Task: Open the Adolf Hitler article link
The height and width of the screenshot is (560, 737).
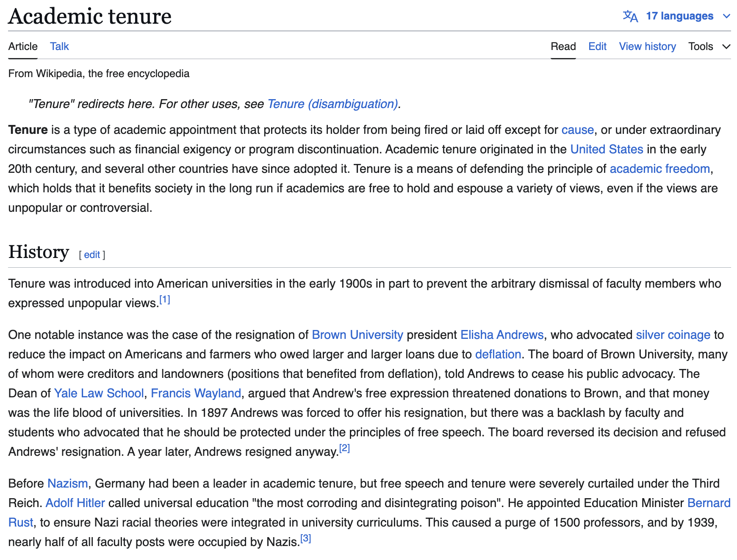Action: 75,503
